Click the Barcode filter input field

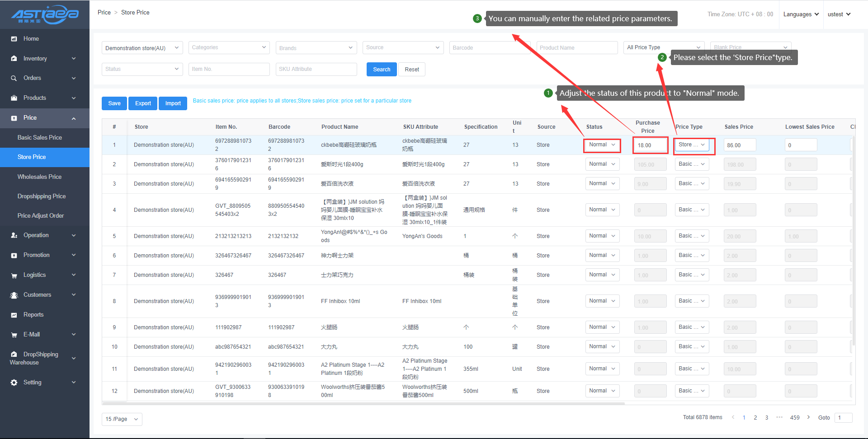point(489,48)
